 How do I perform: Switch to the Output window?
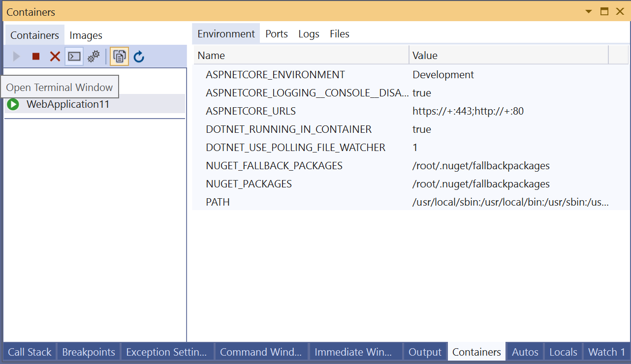click(424, 352)
